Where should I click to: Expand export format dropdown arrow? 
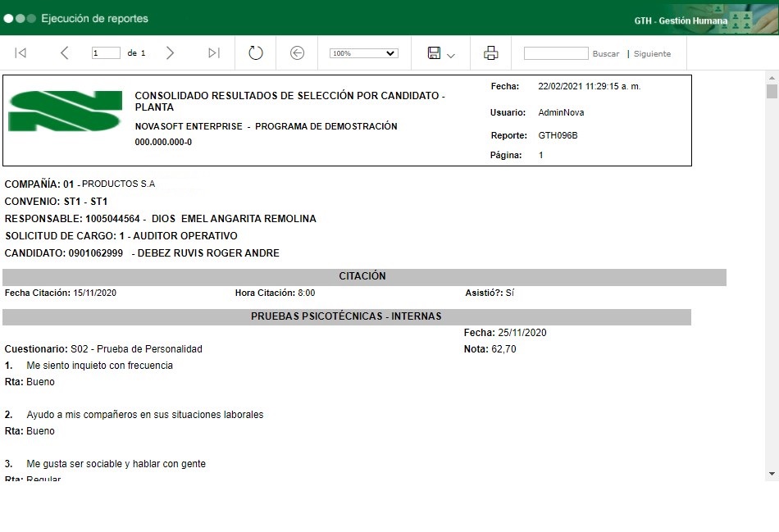451,56
